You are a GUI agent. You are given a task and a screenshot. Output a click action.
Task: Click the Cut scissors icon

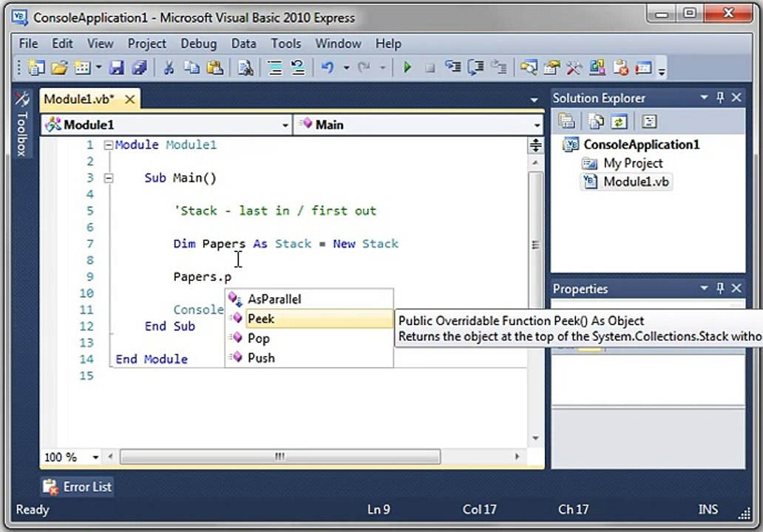coord(169,67)
